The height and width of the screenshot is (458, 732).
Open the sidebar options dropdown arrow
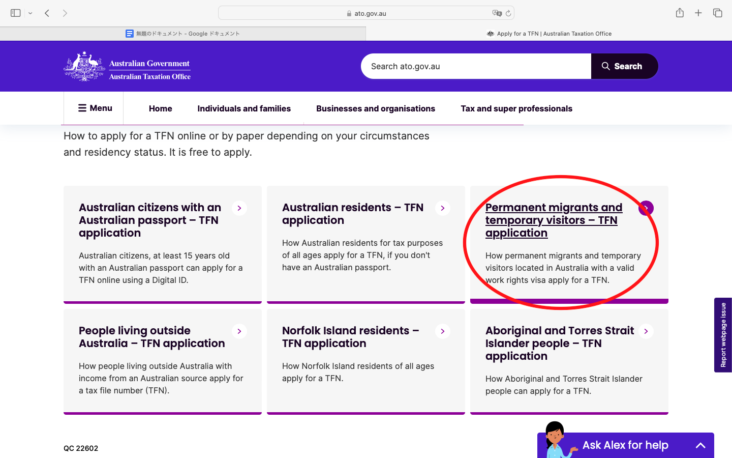29,13
